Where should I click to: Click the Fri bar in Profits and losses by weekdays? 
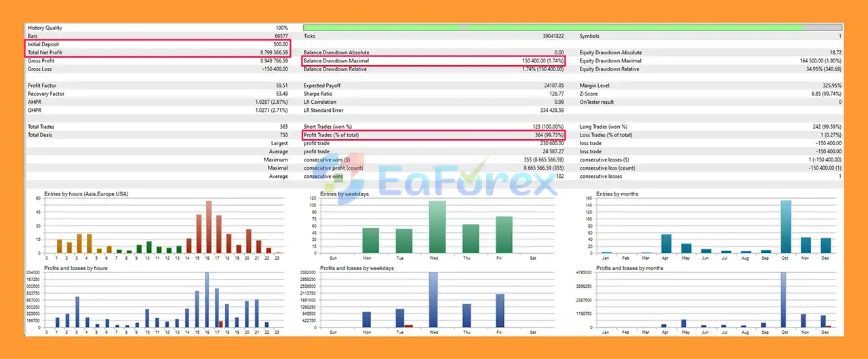(499, 311)
